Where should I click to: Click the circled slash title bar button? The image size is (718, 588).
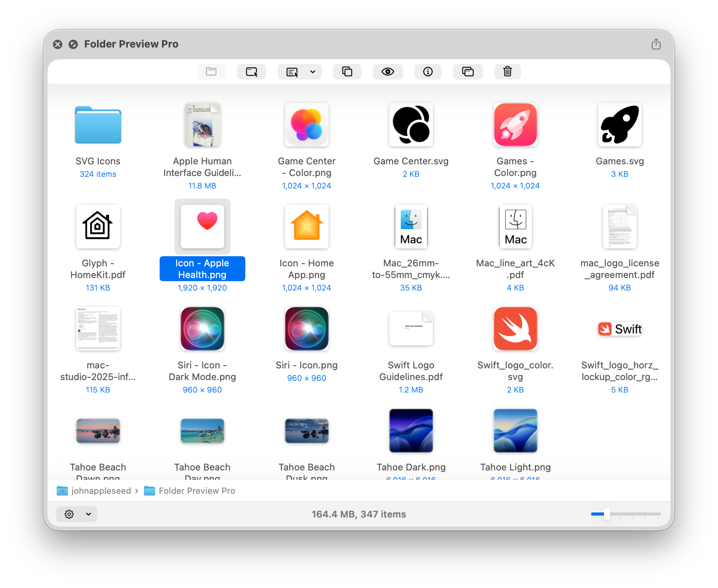[73, 44]
